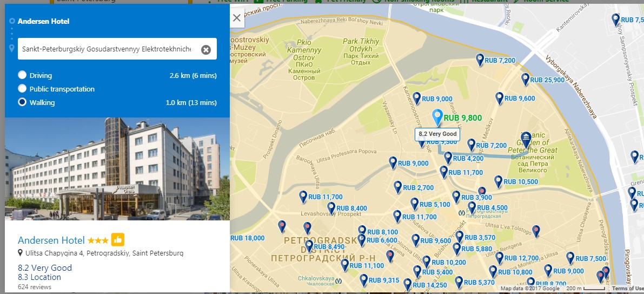Click the Andersen Hotel origin label

[44, 21]
